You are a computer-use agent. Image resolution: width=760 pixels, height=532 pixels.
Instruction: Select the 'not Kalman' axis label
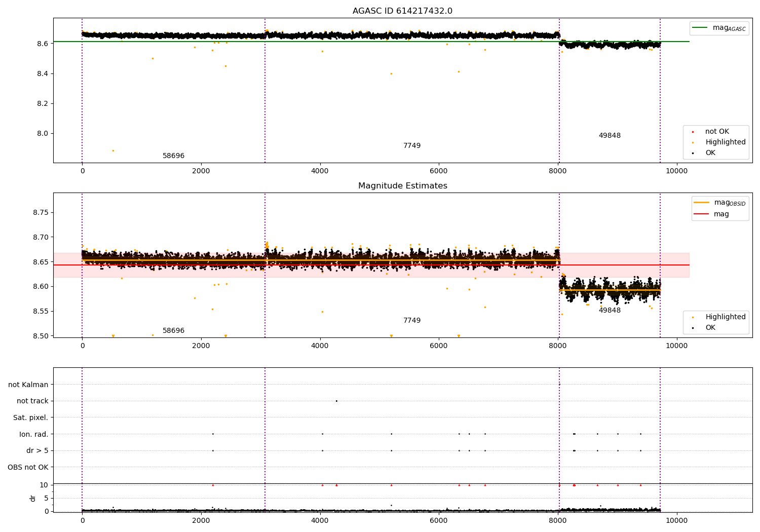click(28, 385)
